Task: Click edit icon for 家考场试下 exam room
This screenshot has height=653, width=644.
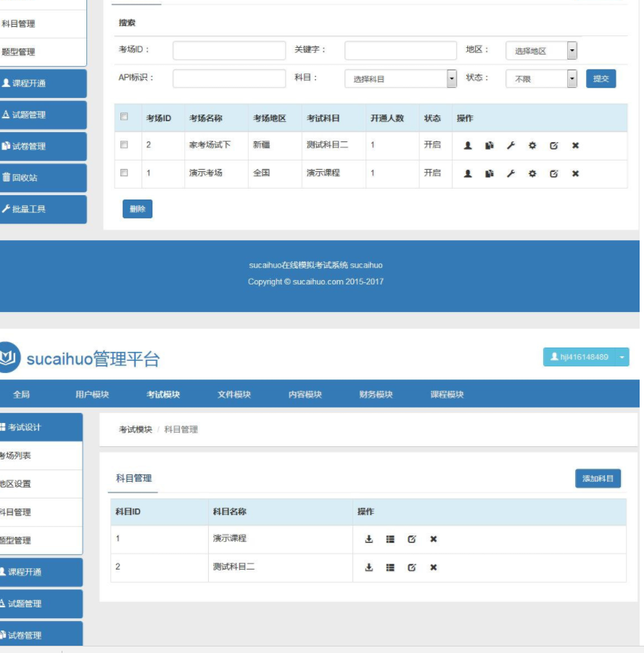Action: 553,145
